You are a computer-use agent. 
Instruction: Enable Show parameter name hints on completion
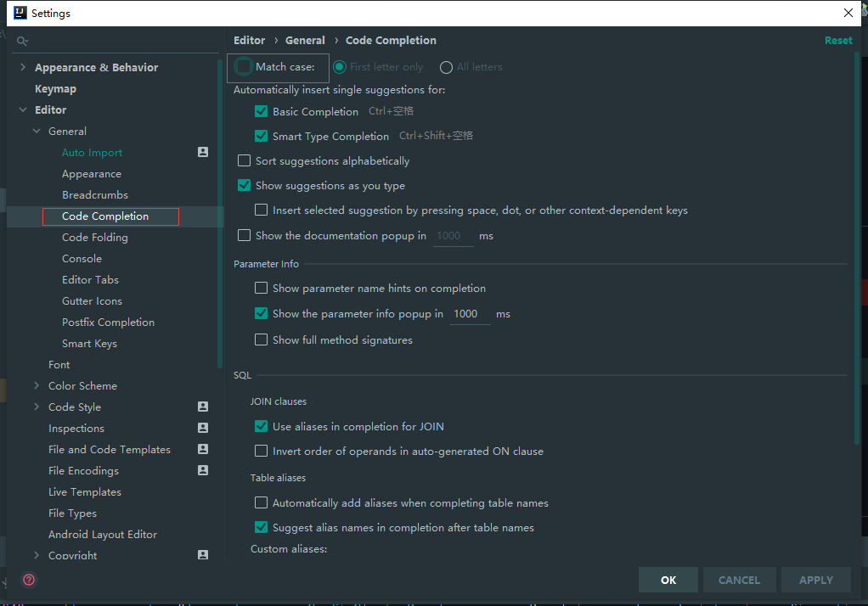(261, 288)
